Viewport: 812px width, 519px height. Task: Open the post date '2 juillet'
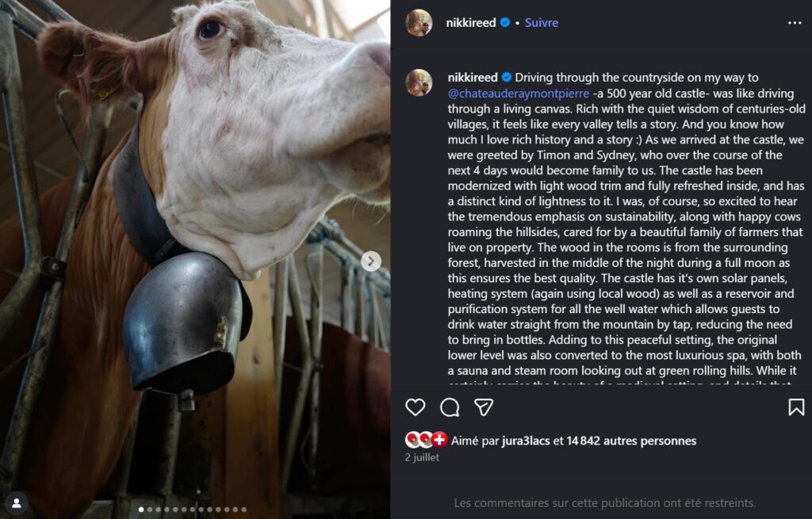(423, 457)
